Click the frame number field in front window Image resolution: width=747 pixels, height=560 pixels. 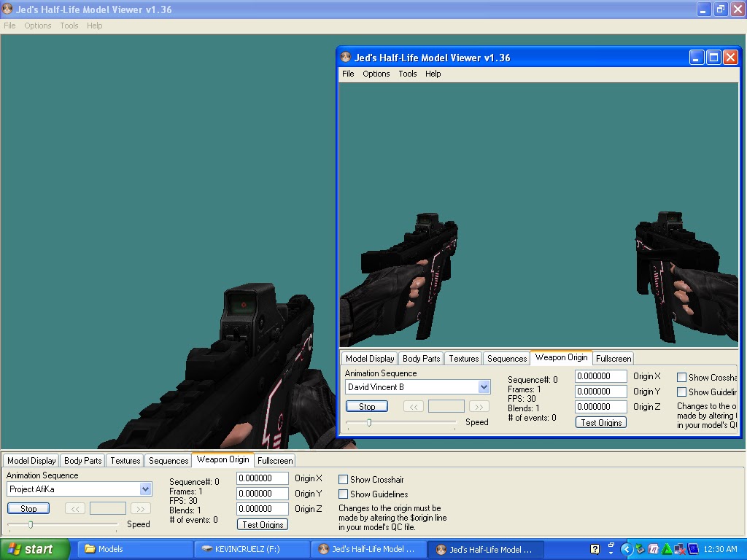(446, 407)
